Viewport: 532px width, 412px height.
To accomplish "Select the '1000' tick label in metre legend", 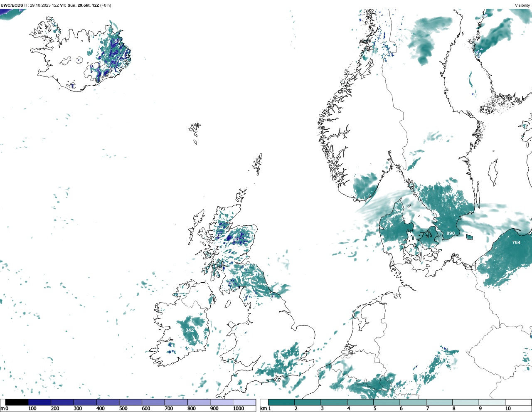I will pos(239,409).
